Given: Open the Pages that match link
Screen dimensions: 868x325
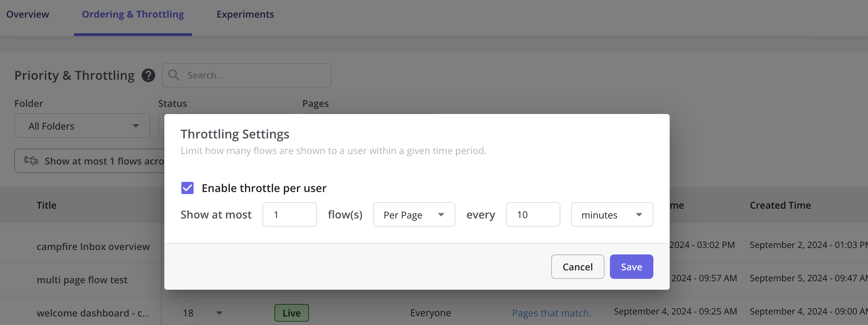Looking at the screenshot, I should [551, 313].
